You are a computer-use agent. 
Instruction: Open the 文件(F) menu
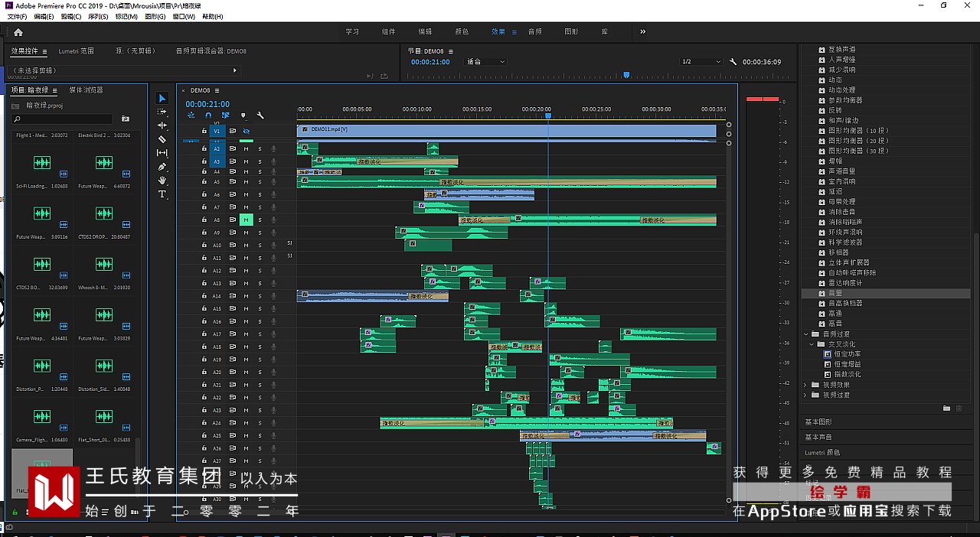pos(17,16)
